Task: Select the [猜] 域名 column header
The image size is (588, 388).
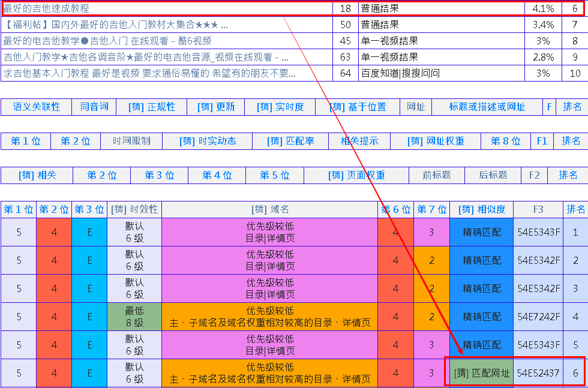Action: coord(270,209)
